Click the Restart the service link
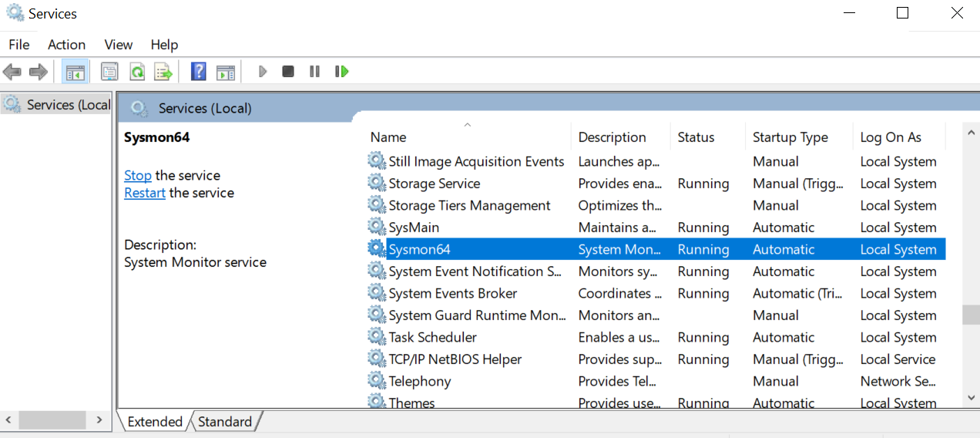The image size is (980, 438). tap(145, 193)
